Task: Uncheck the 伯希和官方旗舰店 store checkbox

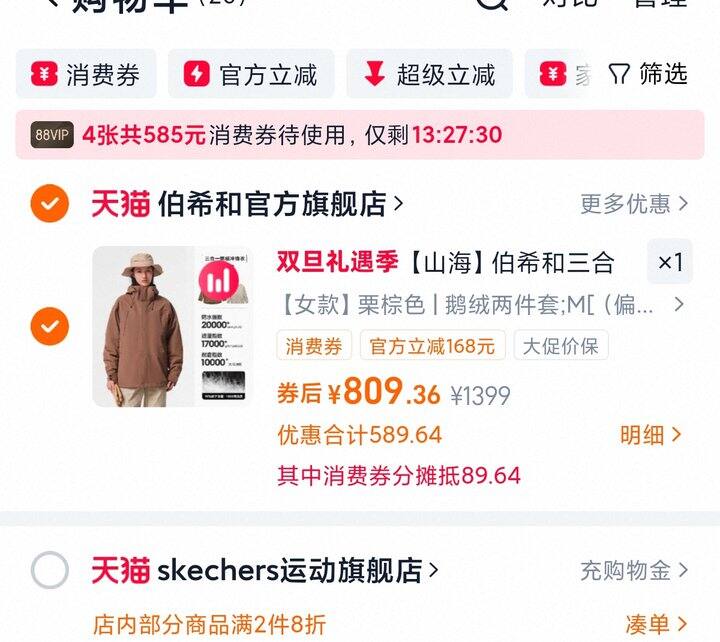Action: click(x=50, y=203)
